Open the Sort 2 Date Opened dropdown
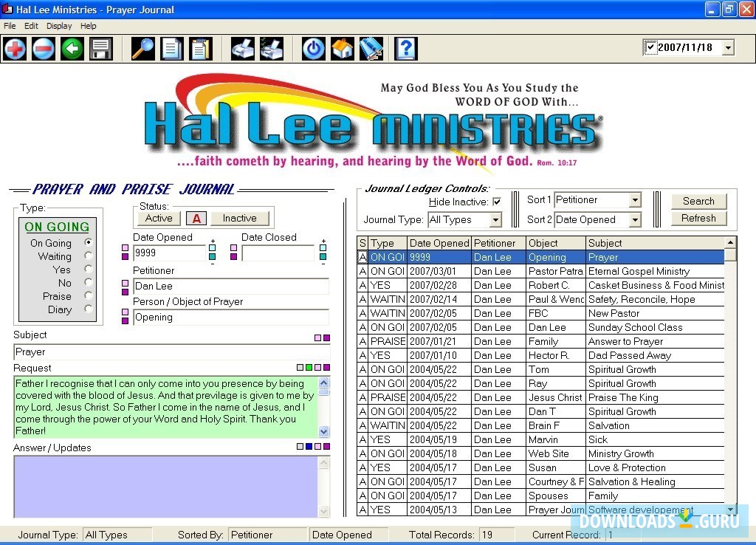Image resolution: width=756 pixels, height=545 pixels. (635, 220)
